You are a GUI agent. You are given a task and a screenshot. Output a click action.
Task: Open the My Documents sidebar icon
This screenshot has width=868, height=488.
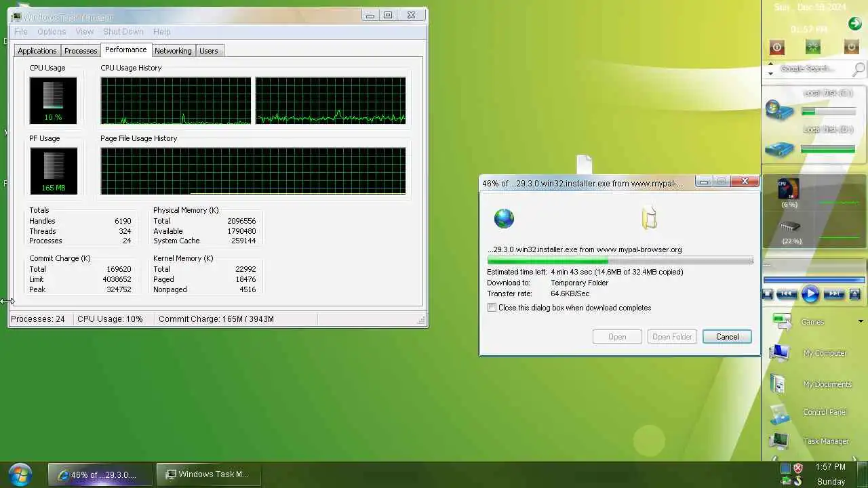[778, 384]
